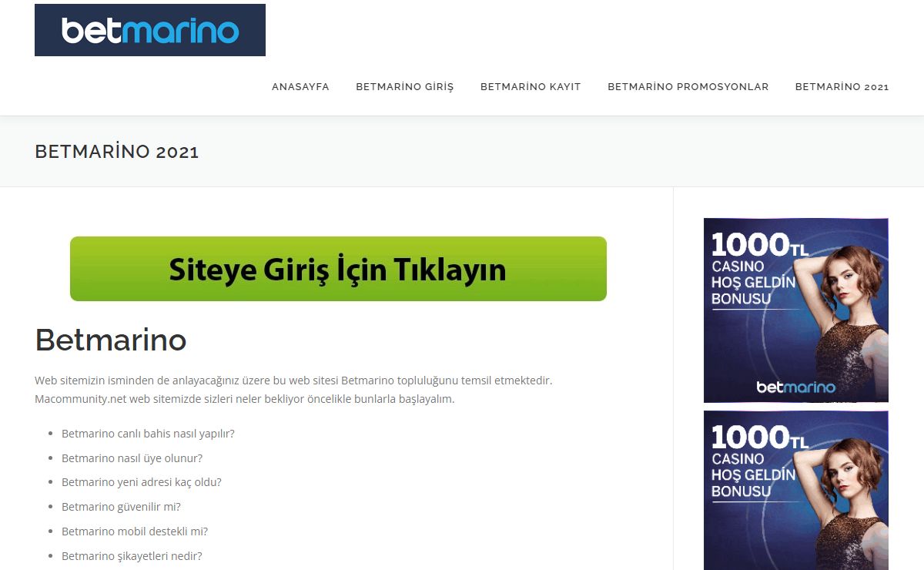Select 'Betmarino yeni adresi kaç oldu?' item
Image resolution: width=924 pixels, height=570 pixels.
(142, 482)
